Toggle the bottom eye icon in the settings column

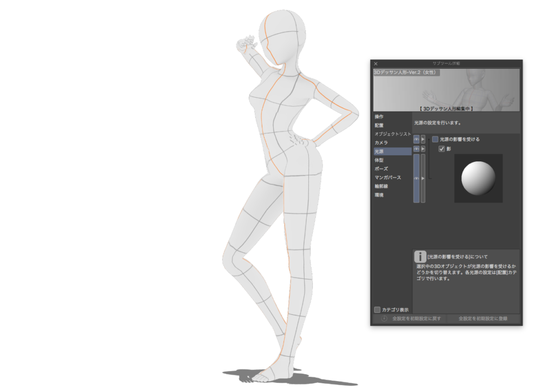(x=416, y=178)
